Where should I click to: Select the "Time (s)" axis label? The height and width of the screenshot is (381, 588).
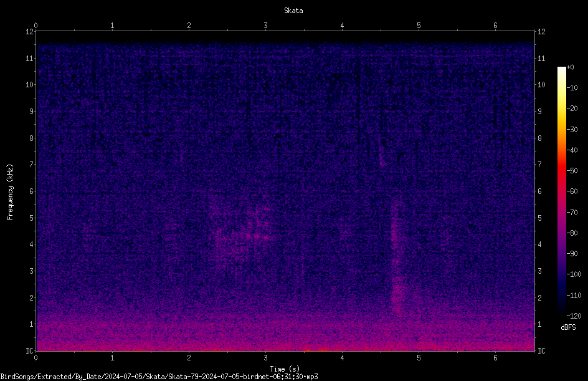(285, 369)
